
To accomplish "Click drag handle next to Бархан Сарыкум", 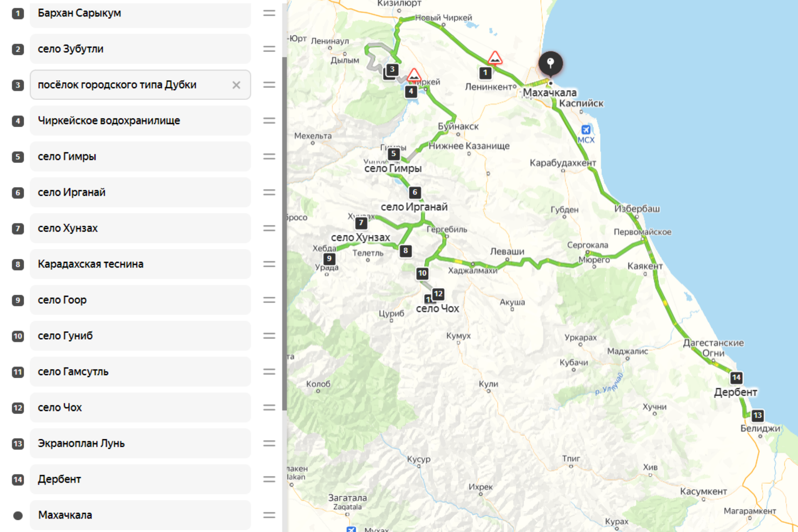I will click(x=269, y=13).
